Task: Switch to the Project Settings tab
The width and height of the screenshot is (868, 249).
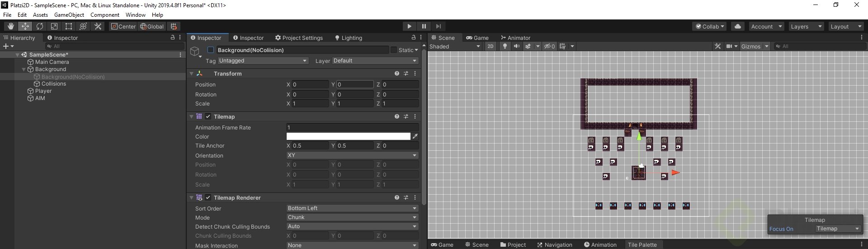Action: pyautogui.click(x=299, y=38)
